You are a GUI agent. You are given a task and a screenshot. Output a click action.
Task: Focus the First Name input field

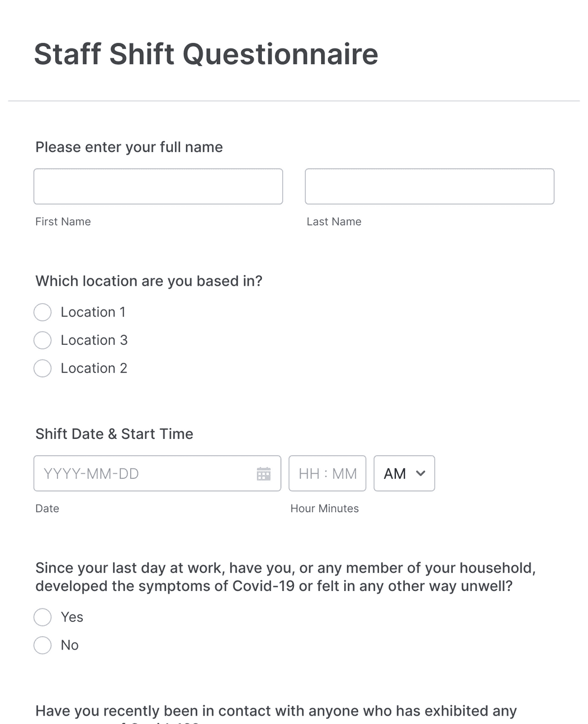pos(158,186)
